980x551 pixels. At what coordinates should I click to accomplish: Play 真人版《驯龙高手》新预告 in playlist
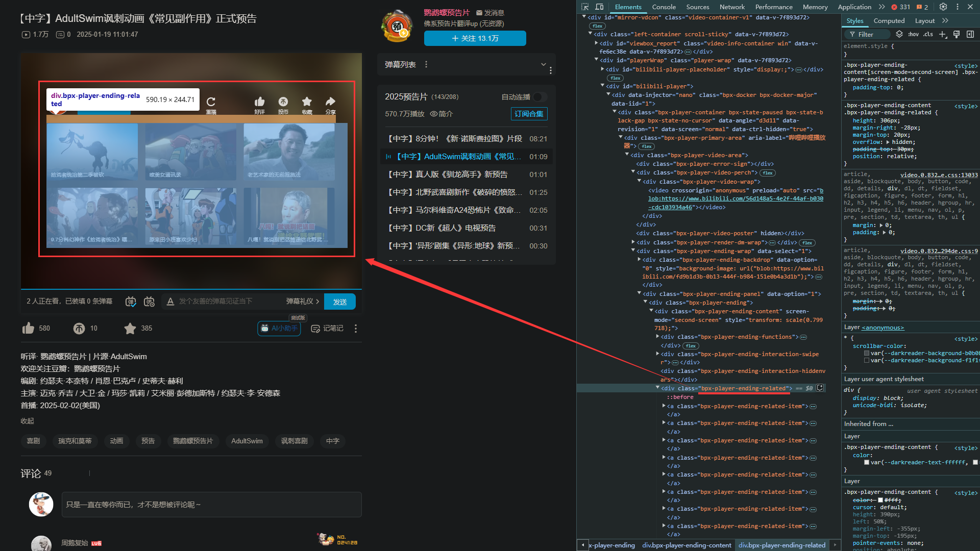467,174
